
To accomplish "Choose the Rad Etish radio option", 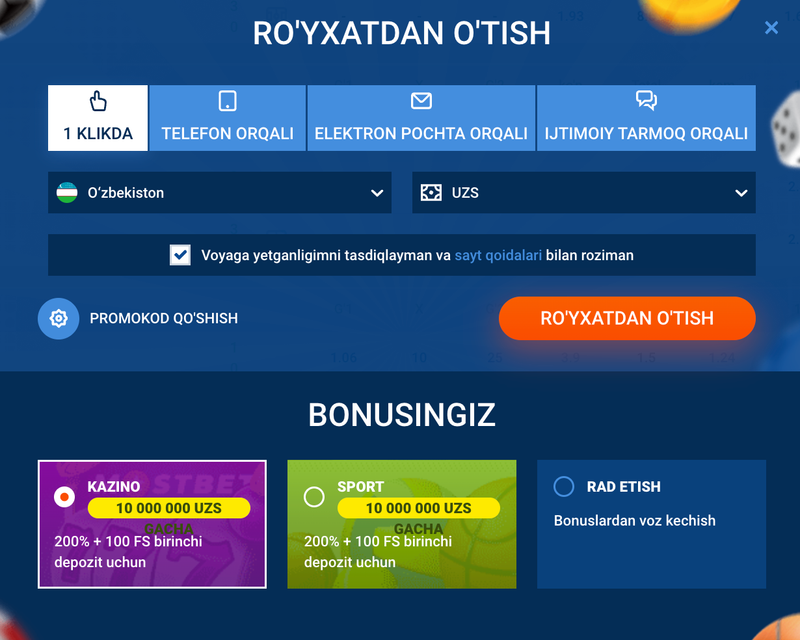I will pyautogui.click(x=564, y=487).
